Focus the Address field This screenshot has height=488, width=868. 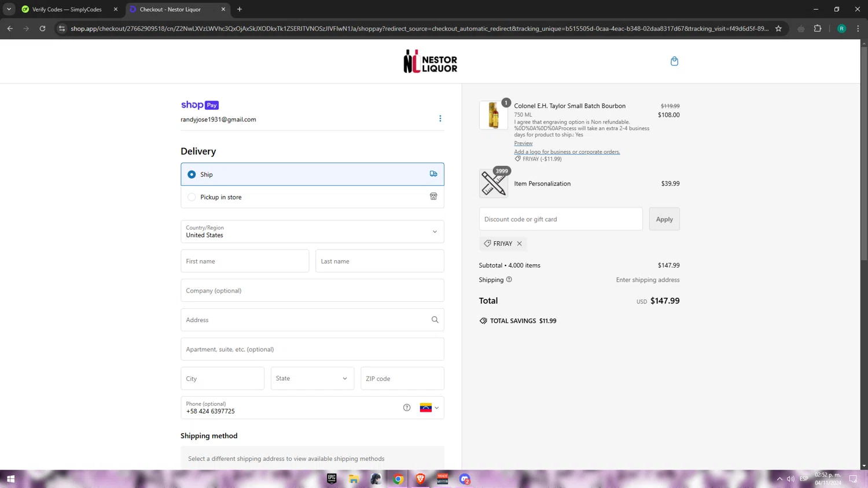pos(312,320)
